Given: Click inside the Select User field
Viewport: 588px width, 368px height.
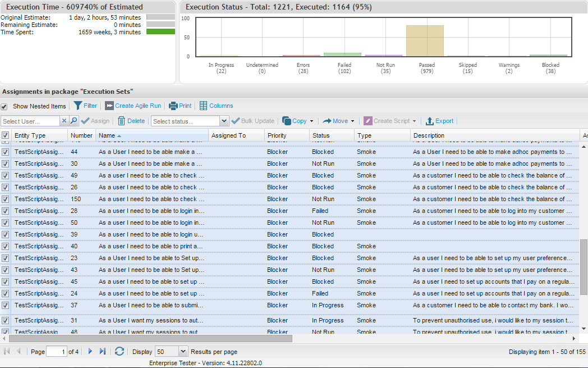Looking at the screenshot, I should pos(30,121).
